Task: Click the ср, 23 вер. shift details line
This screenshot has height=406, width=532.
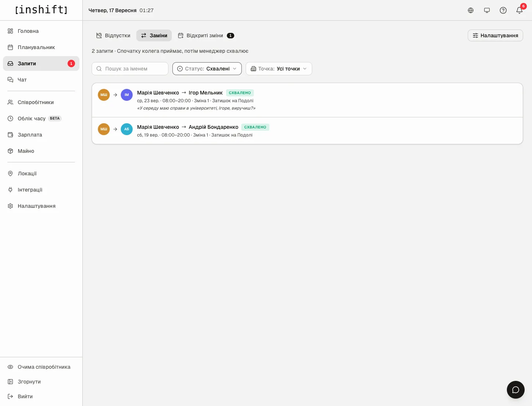Action: tap(195, 101)
